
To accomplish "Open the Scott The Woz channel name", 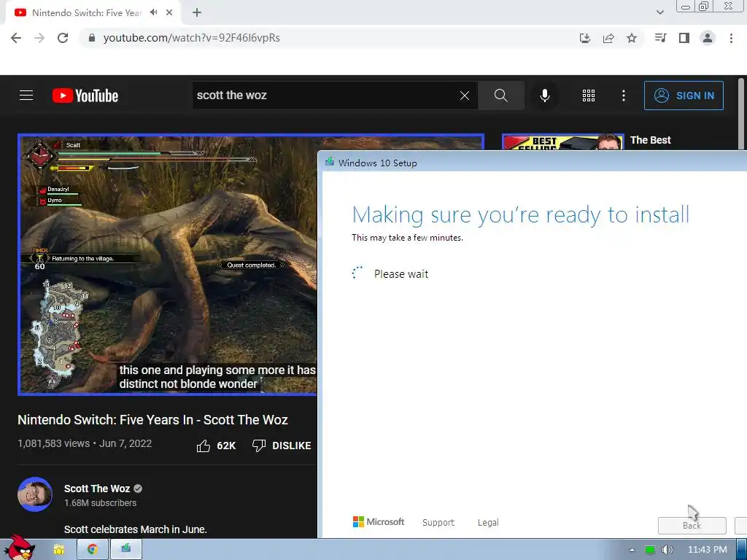I will click(97, 489).
